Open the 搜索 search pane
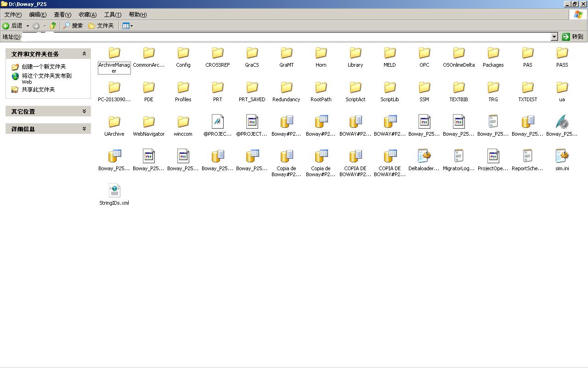The height and width of the screenshot is (368, 588). tap(73, 26)
